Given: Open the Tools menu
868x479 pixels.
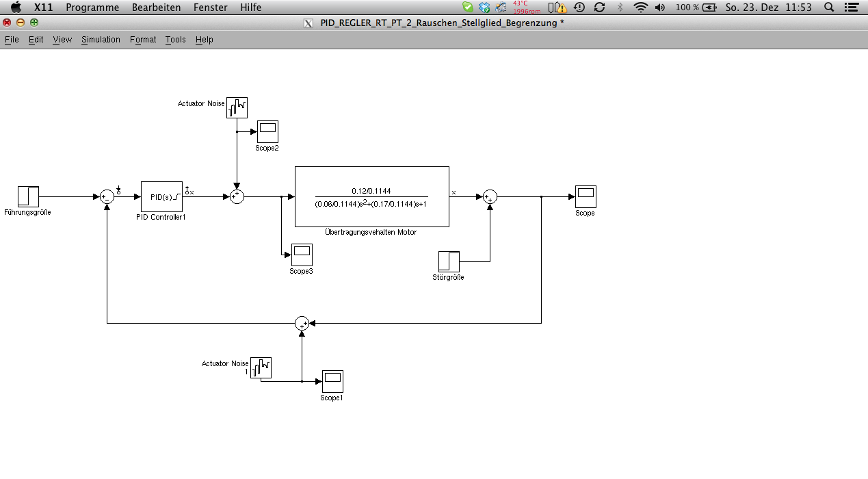Looking at the screenshot, I should (x=175, y=40).
